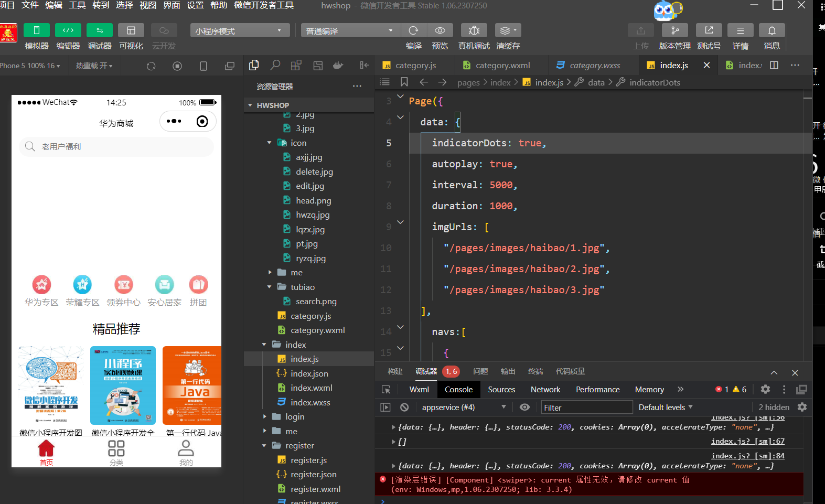This screenshot has width=825, height=504.
Task: Open the test account button
Action: click(x=709, y=30)
